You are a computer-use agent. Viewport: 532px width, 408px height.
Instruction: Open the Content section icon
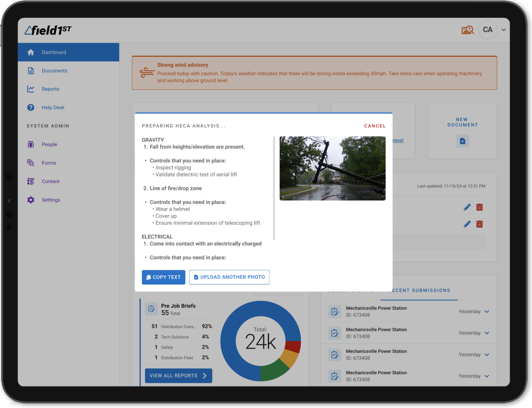click(x=31, y=181)
